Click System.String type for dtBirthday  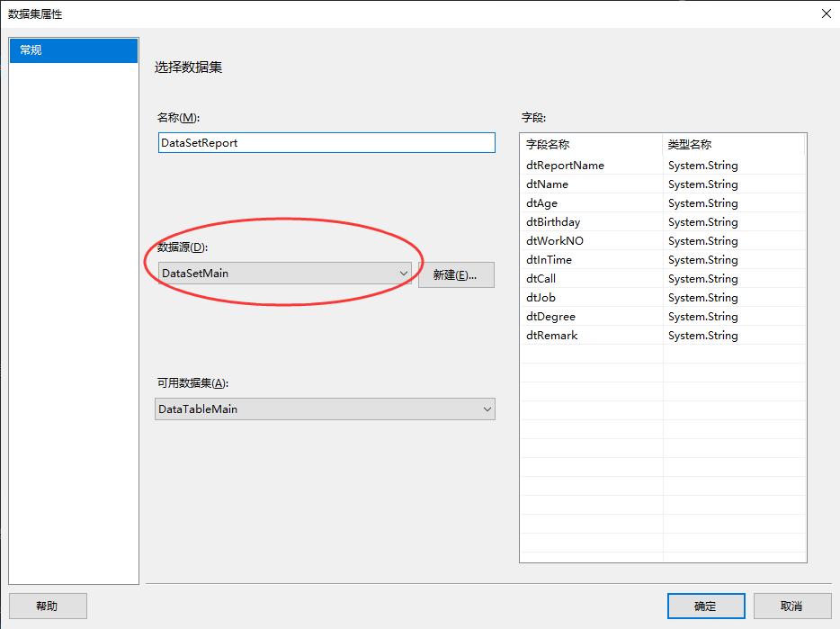coord(703,222)
